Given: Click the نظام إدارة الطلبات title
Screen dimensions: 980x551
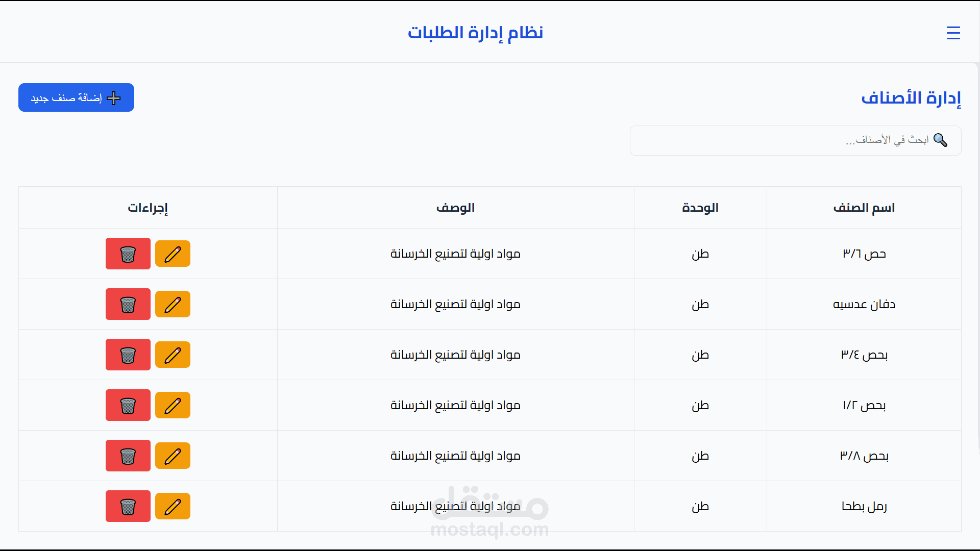Looking at the screenshot, I should pyautogui.click(x=475, y=33).
